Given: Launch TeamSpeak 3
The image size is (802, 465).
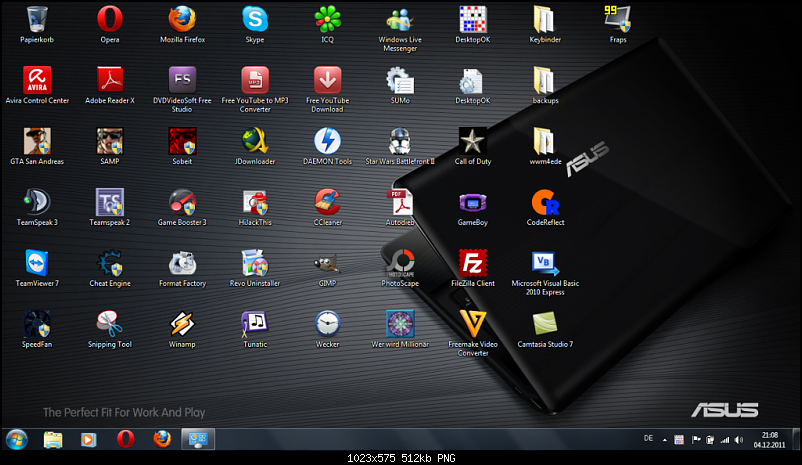Looking at the screenshot, I should pos(37,202).
